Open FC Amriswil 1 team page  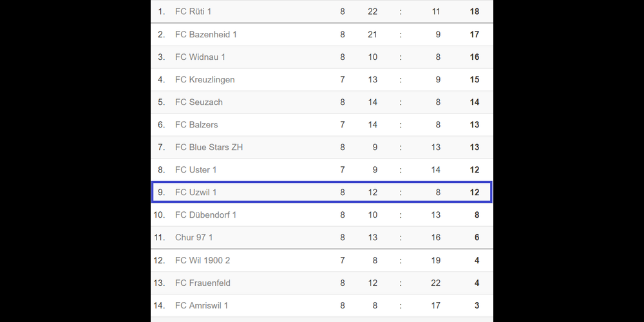pyautogui.click(x=202, y=305)
